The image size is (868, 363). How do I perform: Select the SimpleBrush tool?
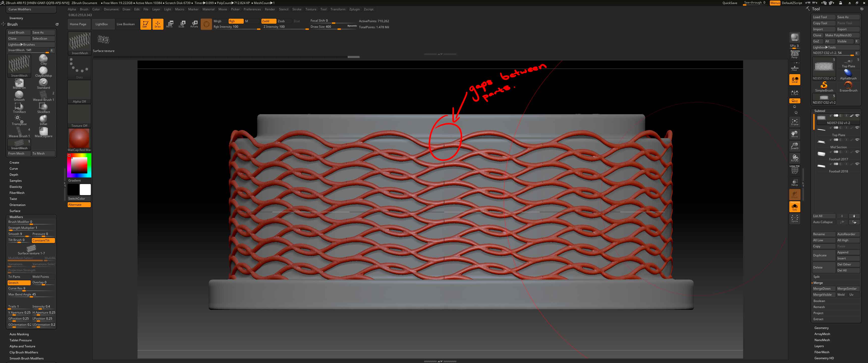tap(824, 85)
